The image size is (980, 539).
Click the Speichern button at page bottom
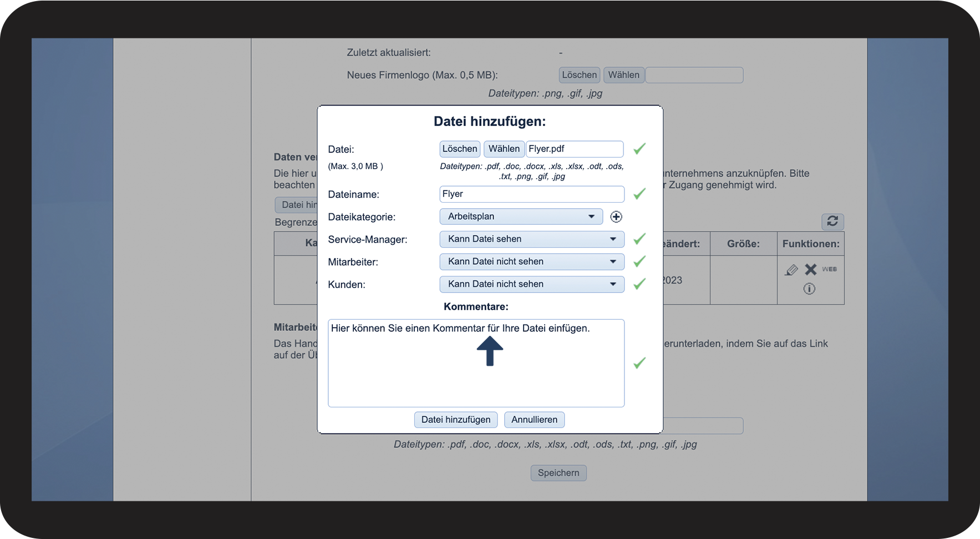point(558,473)
